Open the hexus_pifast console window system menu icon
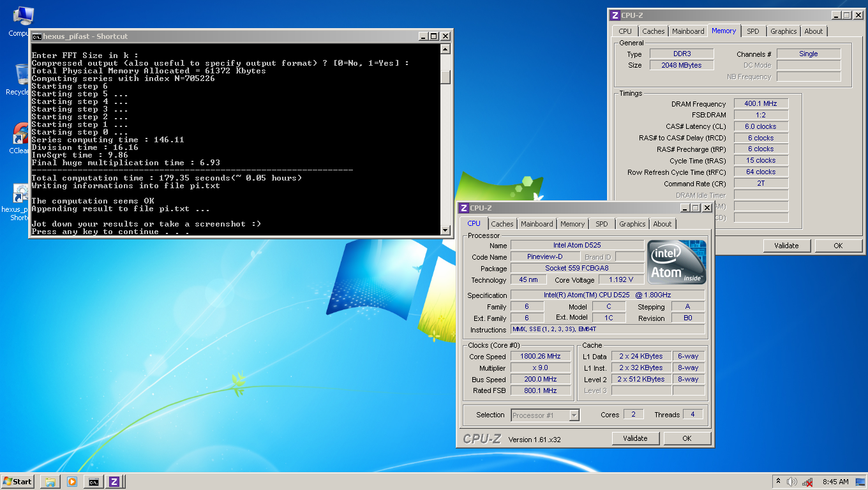 pos(37,36)
